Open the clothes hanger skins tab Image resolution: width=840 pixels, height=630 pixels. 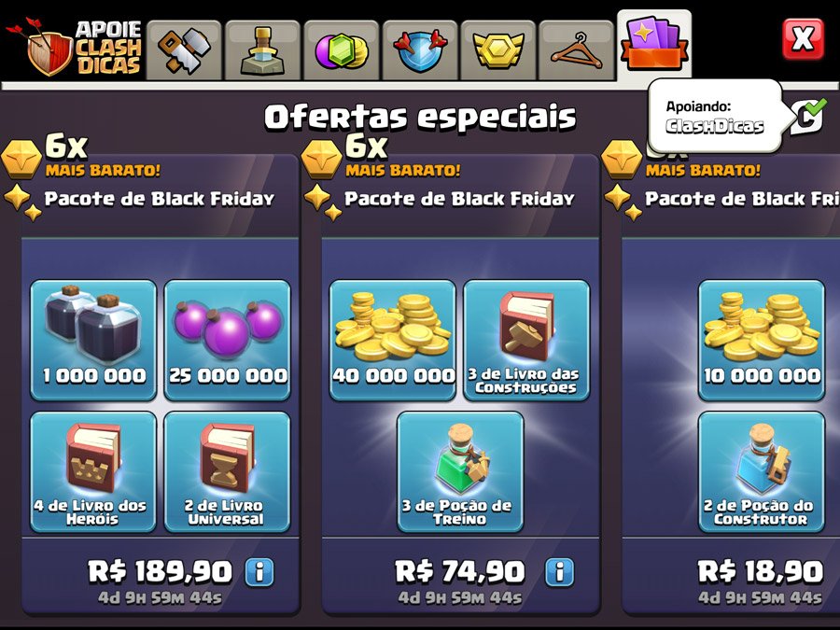577,51
